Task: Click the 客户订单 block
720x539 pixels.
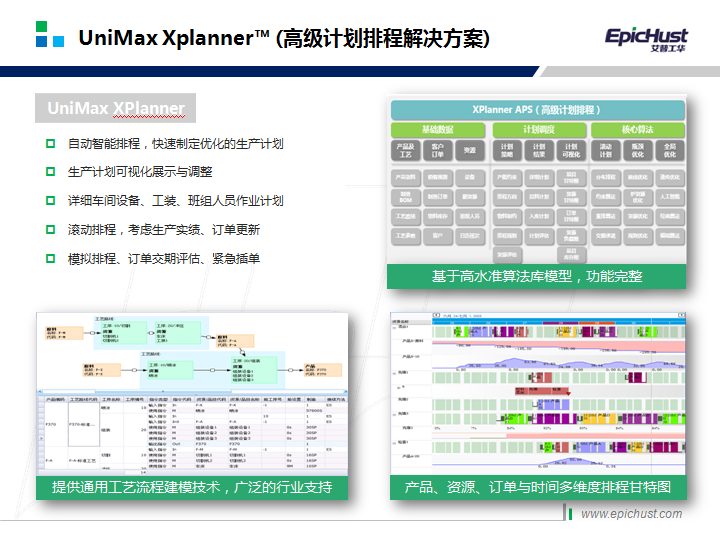Action: pos(438,150)
